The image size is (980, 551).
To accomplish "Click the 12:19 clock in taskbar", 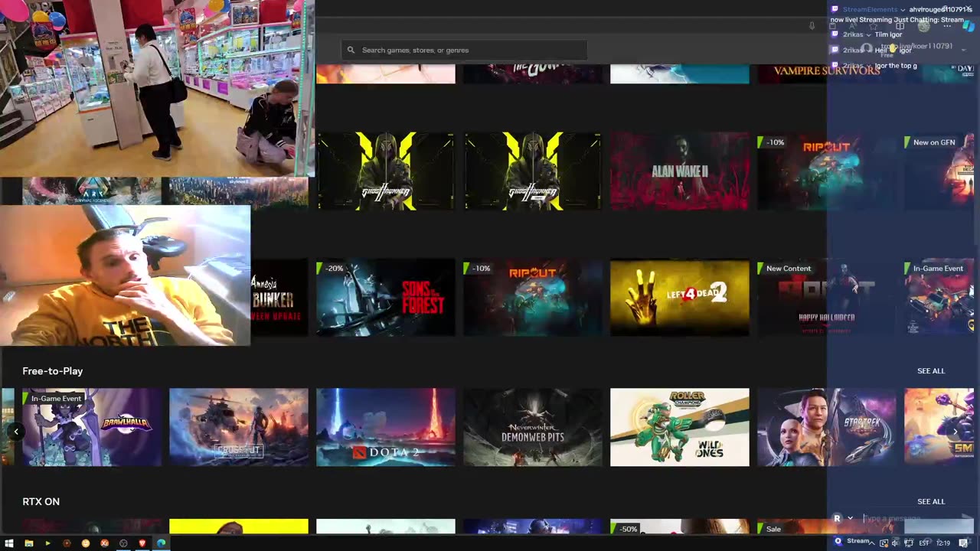I will 943,543.
